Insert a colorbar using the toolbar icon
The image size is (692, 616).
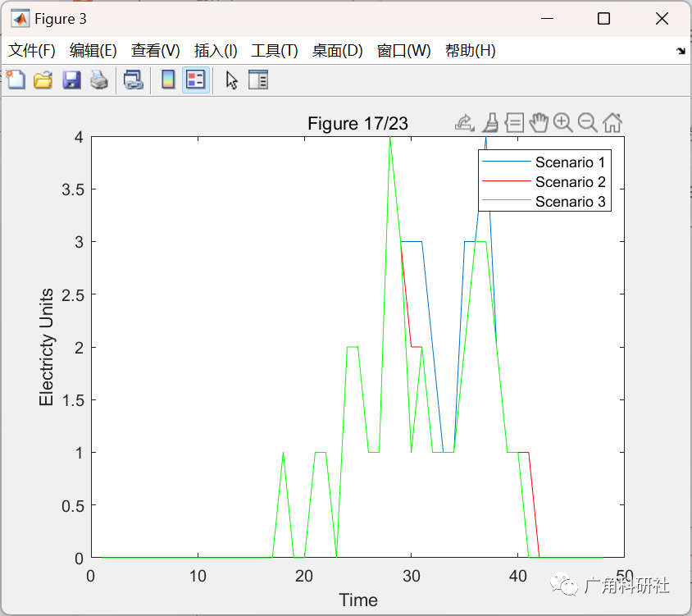point(168,80)
